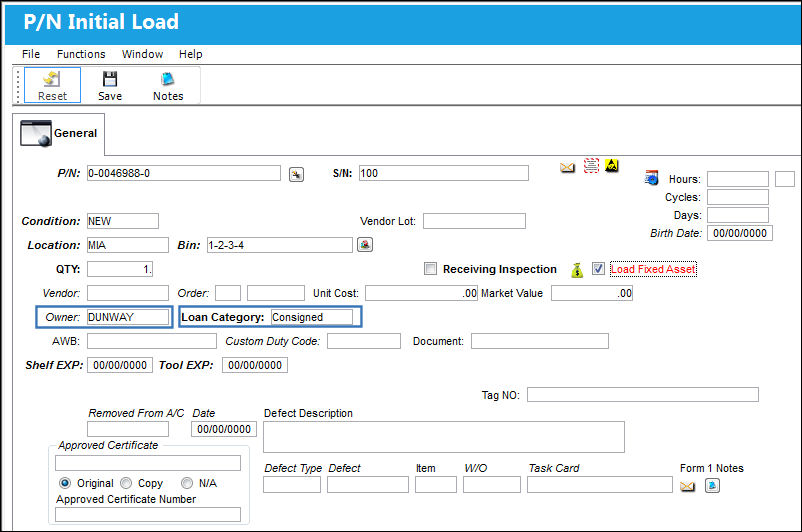Click the Tool EXP date field

pyautogui.click(x=255, y=365)
